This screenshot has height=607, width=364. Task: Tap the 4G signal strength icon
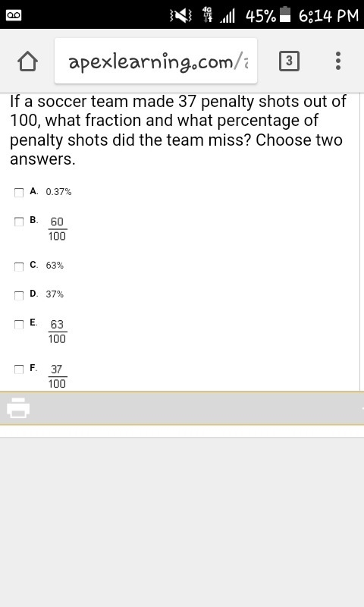219,15
